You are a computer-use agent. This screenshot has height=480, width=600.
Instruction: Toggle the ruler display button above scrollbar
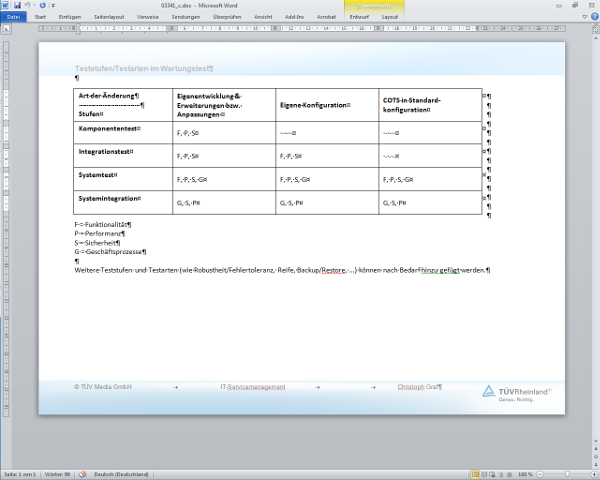[x=593, y=27]
